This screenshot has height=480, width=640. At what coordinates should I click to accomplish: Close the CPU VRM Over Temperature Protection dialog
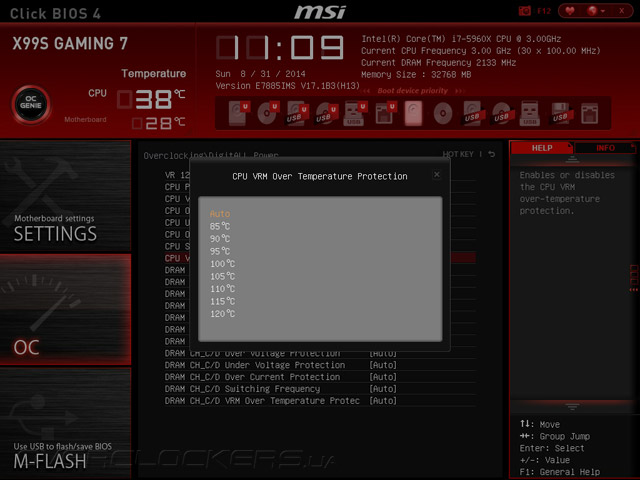coord(437,175)
